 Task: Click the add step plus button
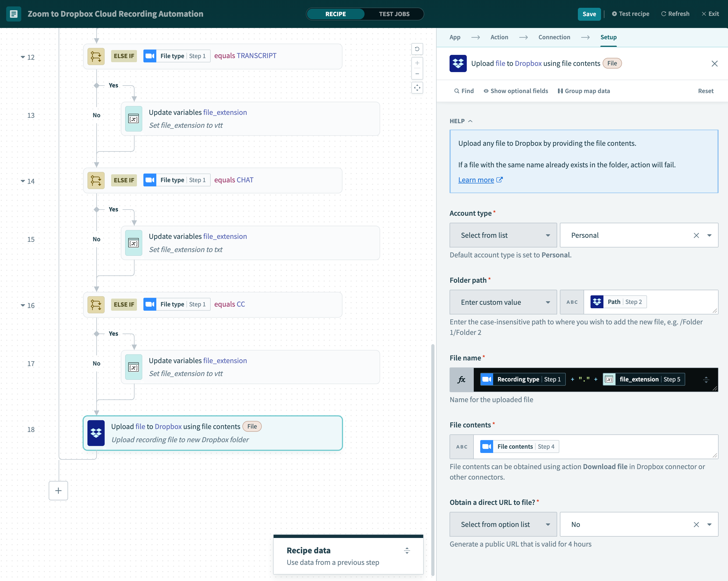(x=58, y=491)
